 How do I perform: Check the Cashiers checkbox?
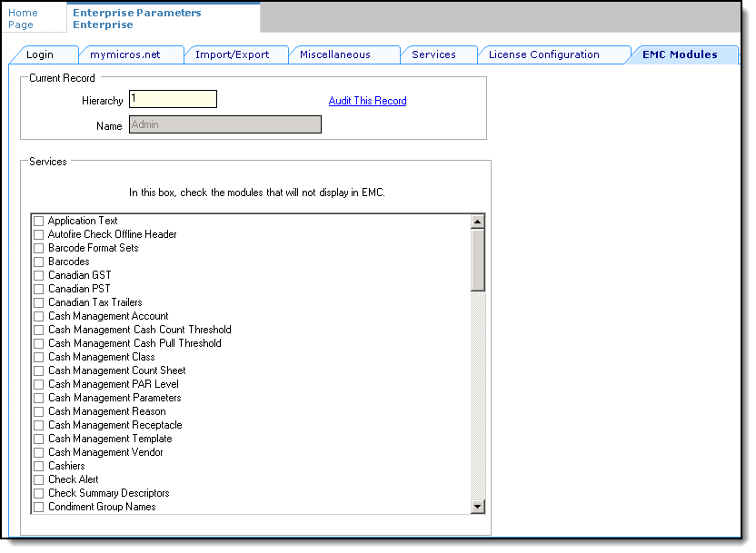tap(38, 467)
